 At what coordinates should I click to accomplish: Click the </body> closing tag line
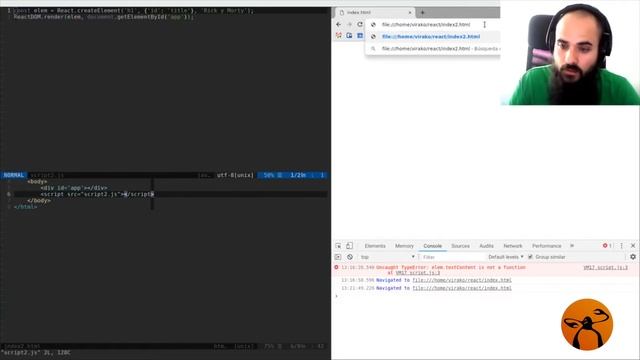39,201
